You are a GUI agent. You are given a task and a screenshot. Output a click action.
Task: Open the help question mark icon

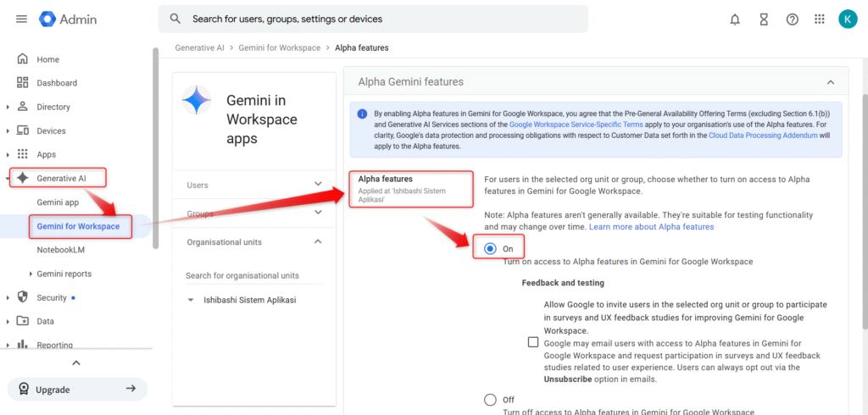coord(792,19)
